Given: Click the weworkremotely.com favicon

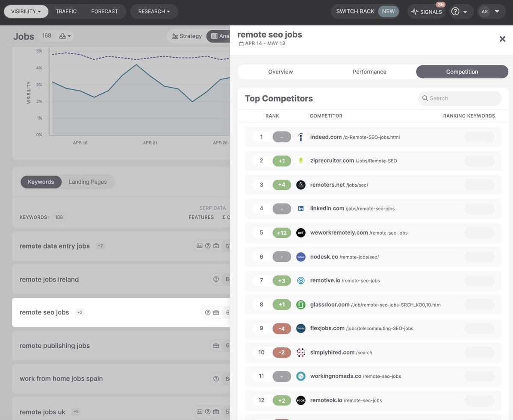Looking at the screenshot, I should pos(301,233).
